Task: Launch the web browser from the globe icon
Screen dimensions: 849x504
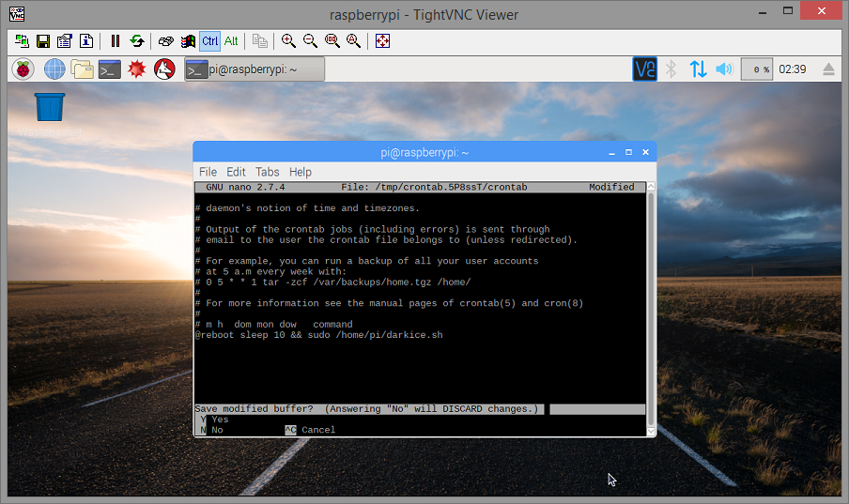Action: (x=54, y=69)
